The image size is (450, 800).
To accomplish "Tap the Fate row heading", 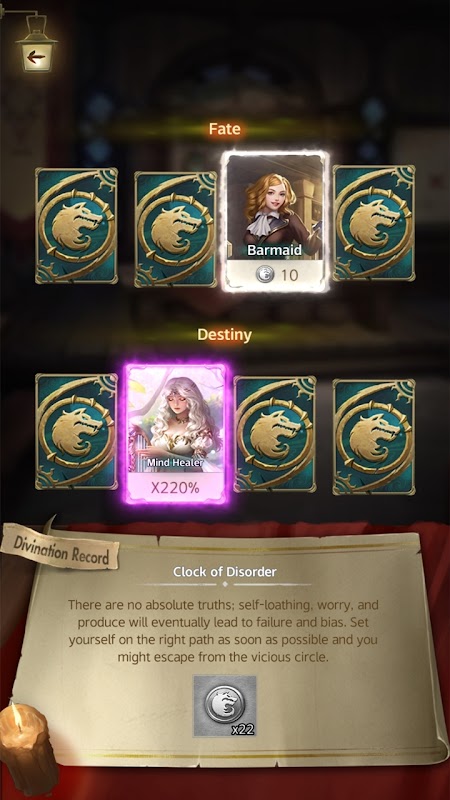I will [225, 129].
